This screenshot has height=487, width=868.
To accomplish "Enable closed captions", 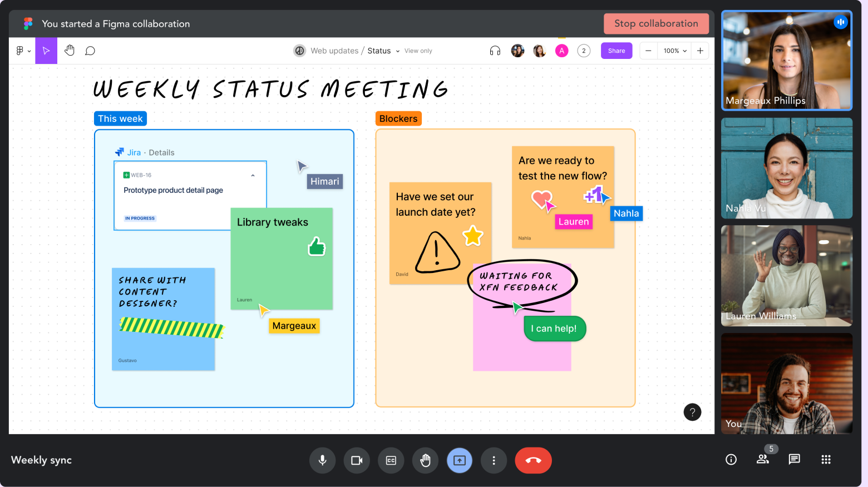I will click(391, 460).
